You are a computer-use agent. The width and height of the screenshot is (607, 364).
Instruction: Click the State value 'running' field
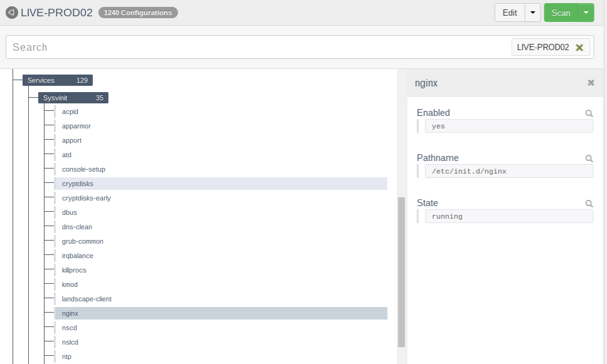click(x=509, y=216)
